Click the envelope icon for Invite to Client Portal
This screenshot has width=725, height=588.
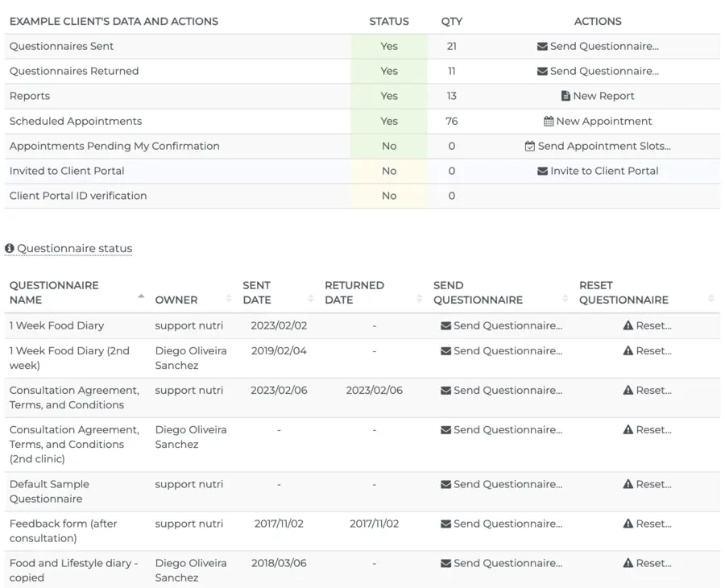pos(542,170)
